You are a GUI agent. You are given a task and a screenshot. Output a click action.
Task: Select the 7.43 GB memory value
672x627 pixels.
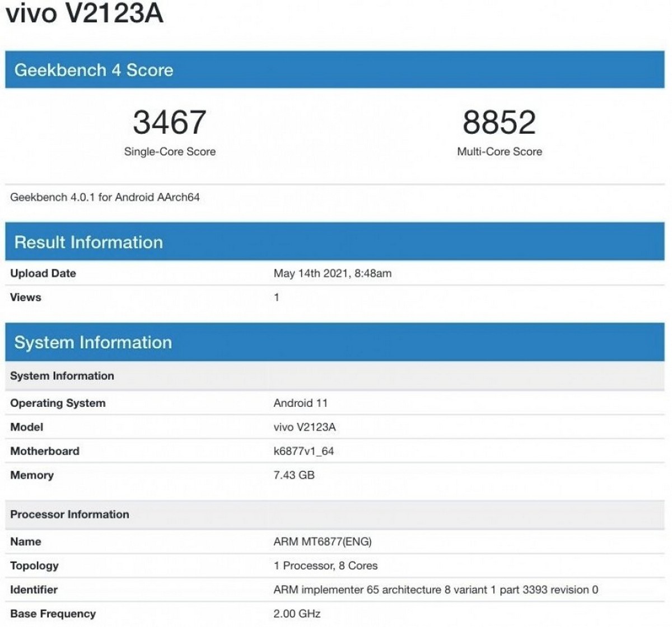[293, 475]
